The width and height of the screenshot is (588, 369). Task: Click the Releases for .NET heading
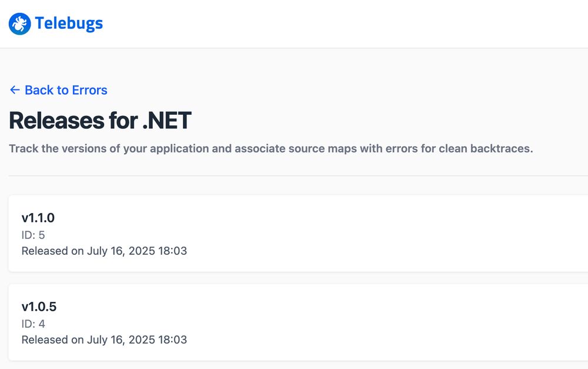click(100, 121)
